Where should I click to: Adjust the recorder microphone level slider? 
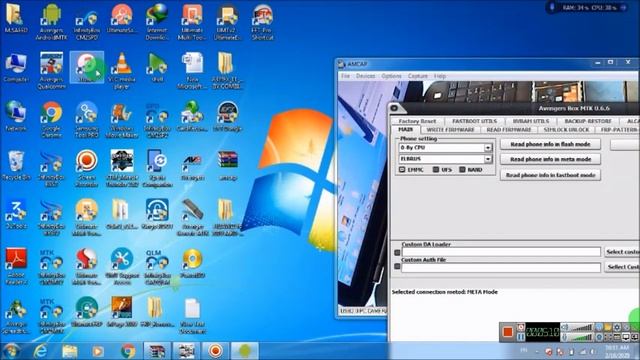point(581,337)
